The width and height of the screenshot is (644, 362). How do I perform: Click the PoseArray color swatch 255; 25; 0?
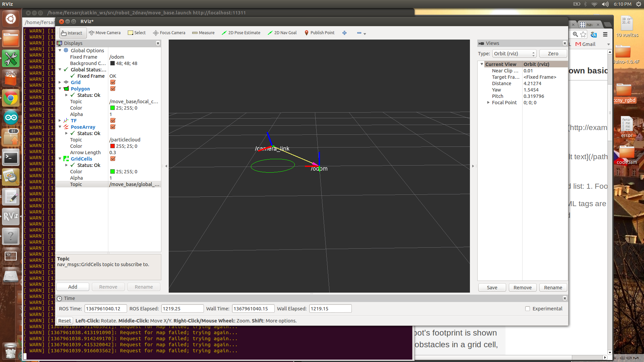(113, 146)
